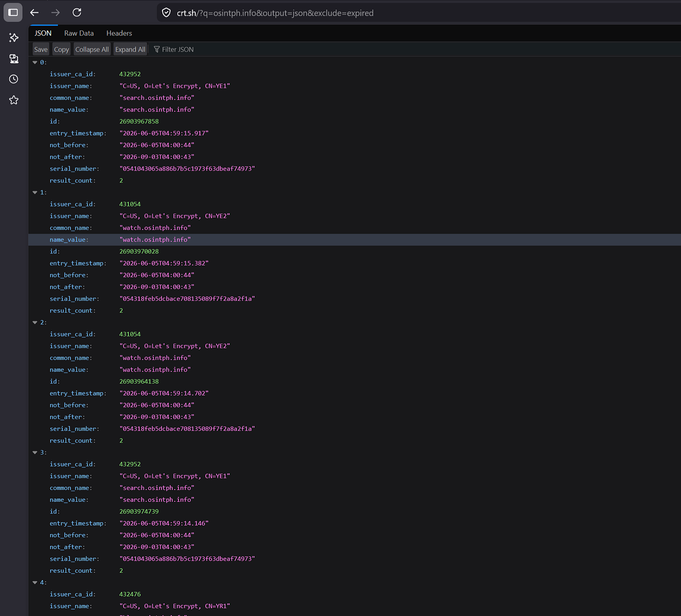Screen dimensions: 681x616
Task: Click not_before value in entry 0
Action: tap(157, 145)
